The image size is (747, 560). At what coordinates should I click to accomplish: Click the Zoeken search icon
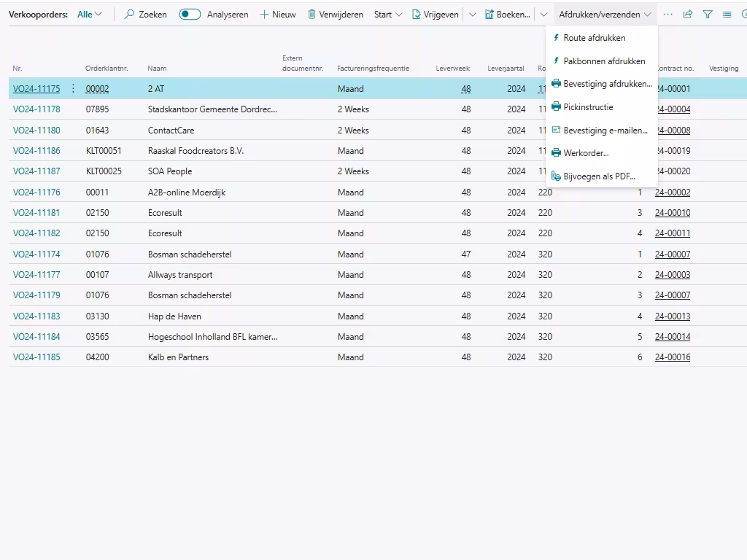[x=130, y=15]
